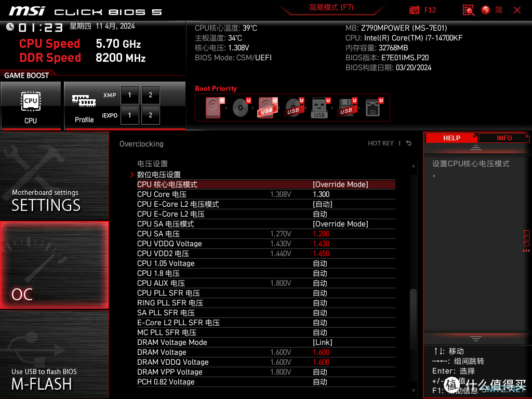Click the settings list scrollbar thumb
Image resolution: width=532 pixels, height=399 pixels.
point(413,320)
